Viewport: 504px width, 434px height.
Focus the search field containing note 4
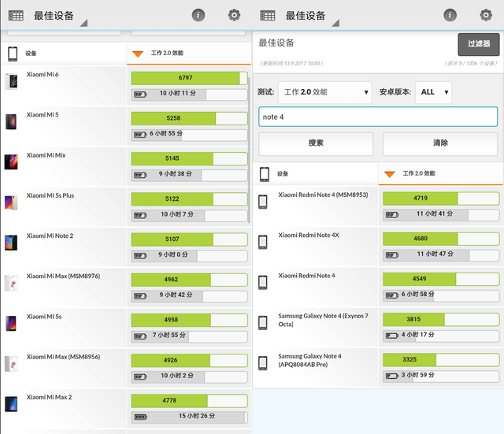pyautogui.click(x=378, y=117)
